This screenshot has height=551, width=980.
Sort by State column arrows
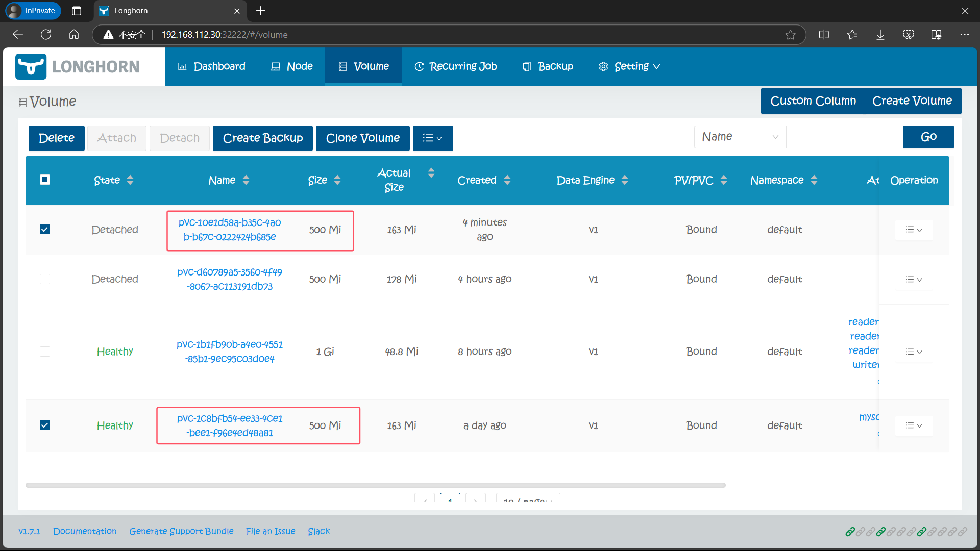(x=130, y=180)
